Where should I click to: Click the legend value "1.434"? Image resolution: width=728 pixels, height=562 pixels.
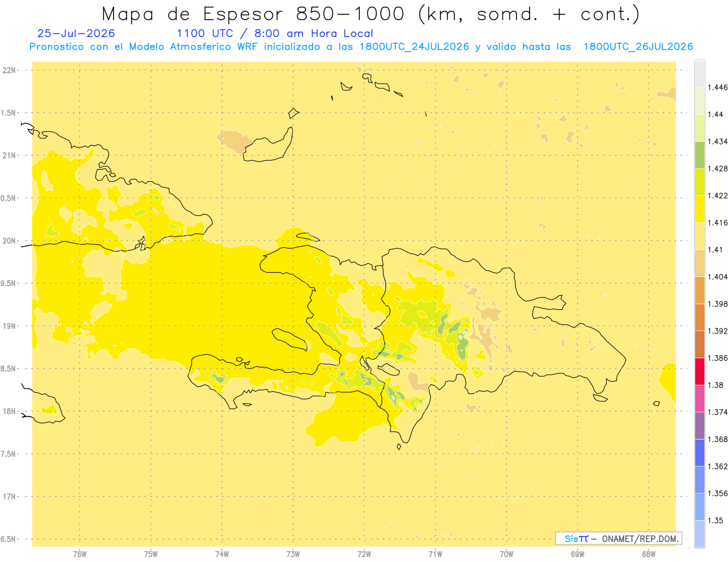[718, 141]
